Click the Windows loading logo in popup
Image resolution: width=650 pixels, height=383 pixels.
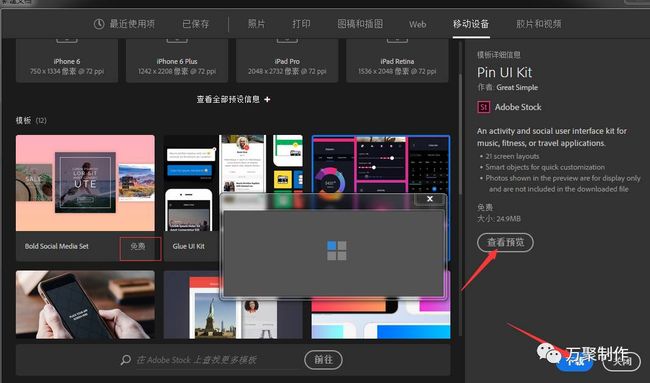pyautogui.click(x=337, y=251)
